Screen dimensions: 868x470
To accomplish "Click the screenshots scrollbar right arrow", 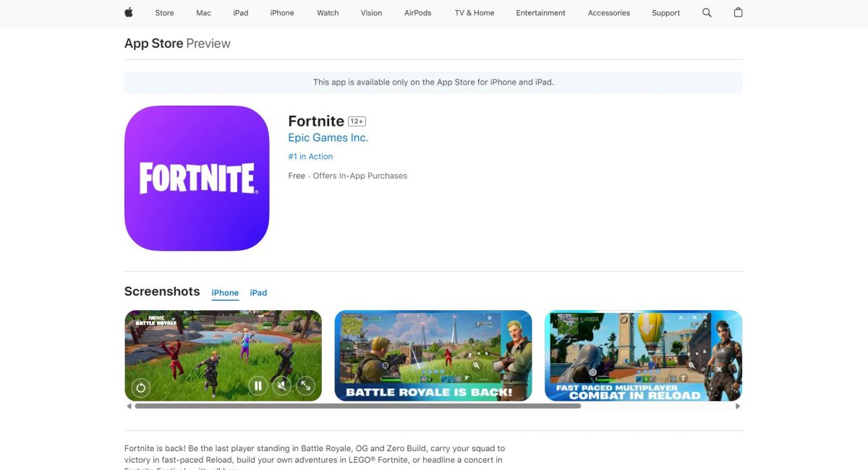I will pyautogui.click(x=738, y=406).
